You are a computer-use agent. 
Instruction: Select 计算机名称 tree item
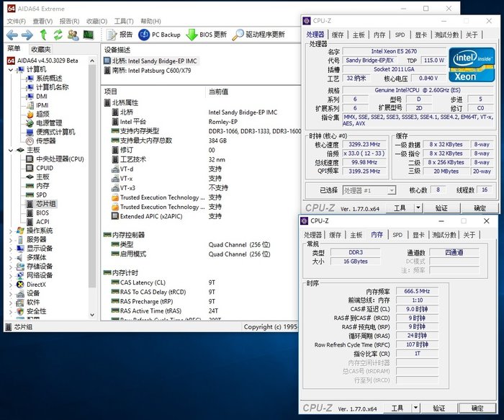point(52,87)
